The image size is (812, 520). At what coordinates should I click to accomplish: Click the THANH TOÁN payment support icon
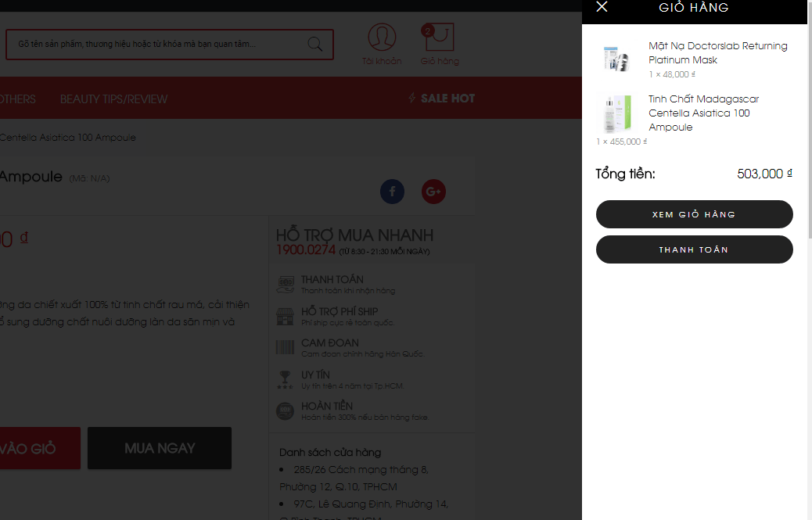tap(285, 285)
